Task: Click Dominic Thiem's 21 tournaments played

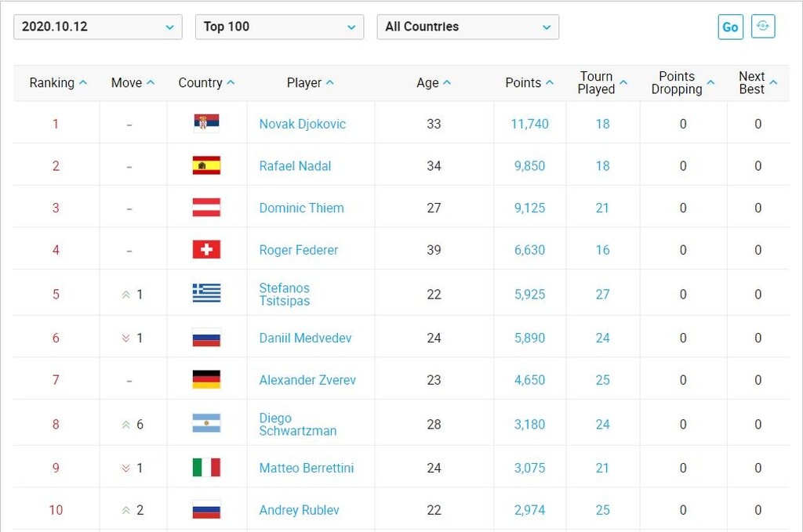Action: click(x=602, y=208)
